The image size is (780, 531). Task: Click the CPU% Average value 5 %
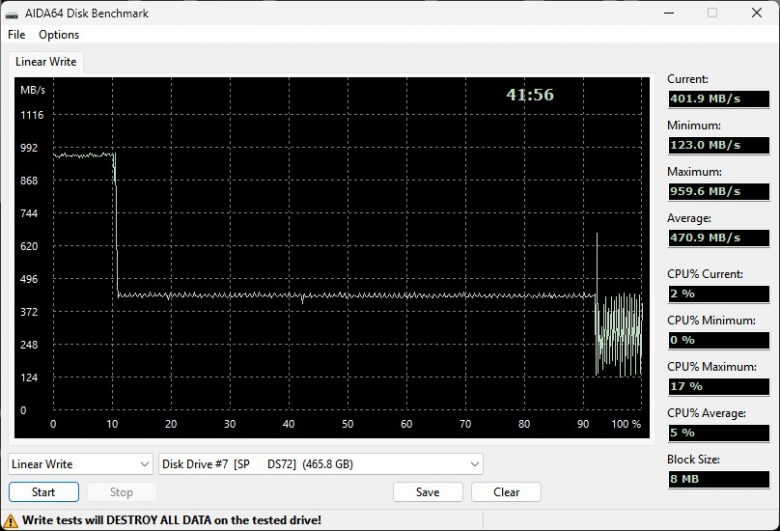coord(719,432)
